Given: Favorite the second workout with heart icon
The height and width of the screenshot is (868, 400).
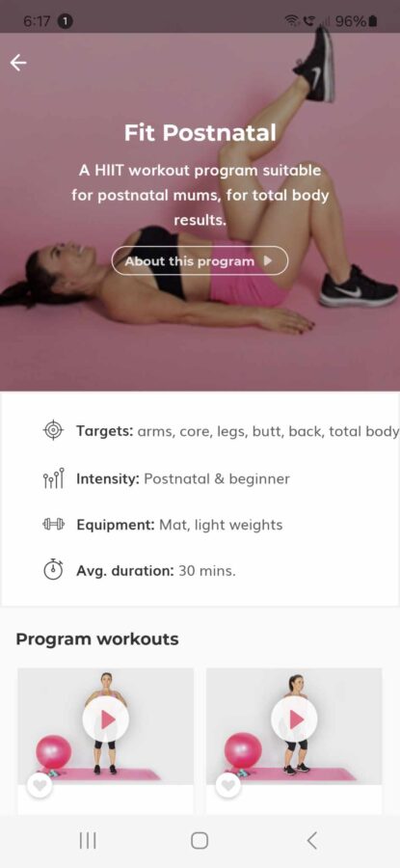Looking at the screenshot, I should pos(227,784).
